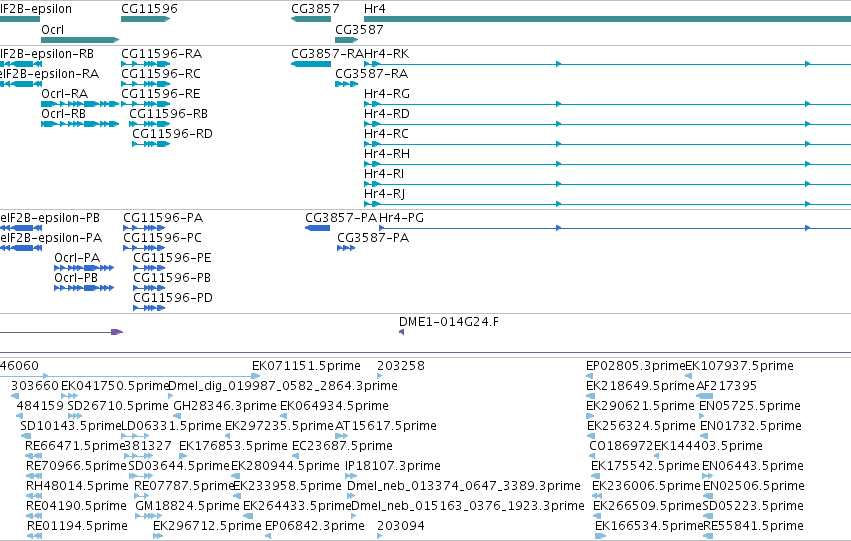Select the Hr4-RI transcript label
The width and height of the screenshot is (851, 541).
click(x=384, y=174)
